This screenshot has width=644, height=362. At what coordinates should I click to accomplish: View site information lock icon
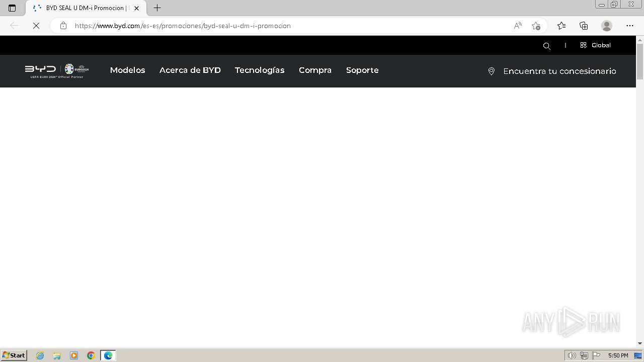click(x=63, y=26)
